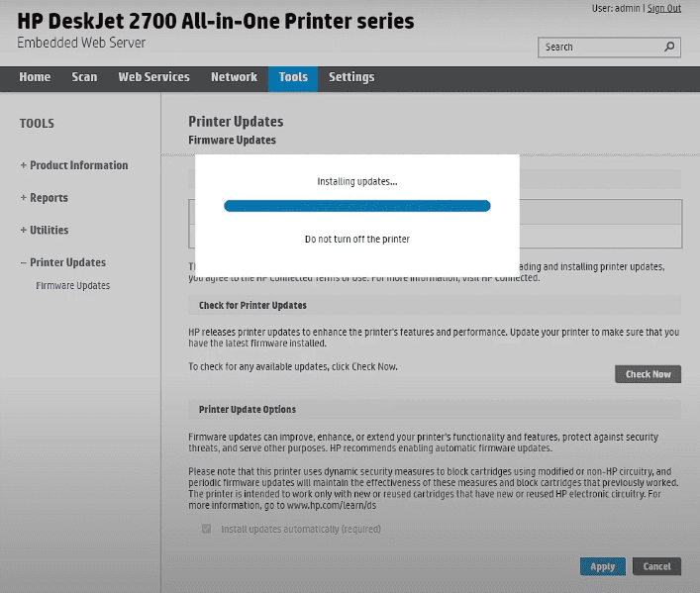Click the search magnifier icon
Image resolution: width=700 pixels, height=593 pixels.
[669, 47]
